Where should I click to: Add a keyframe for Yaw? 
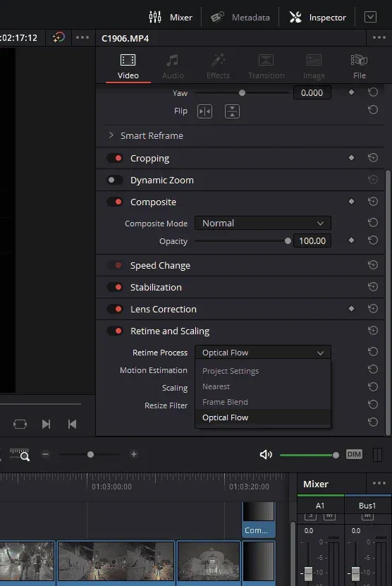tap(351, 92)
